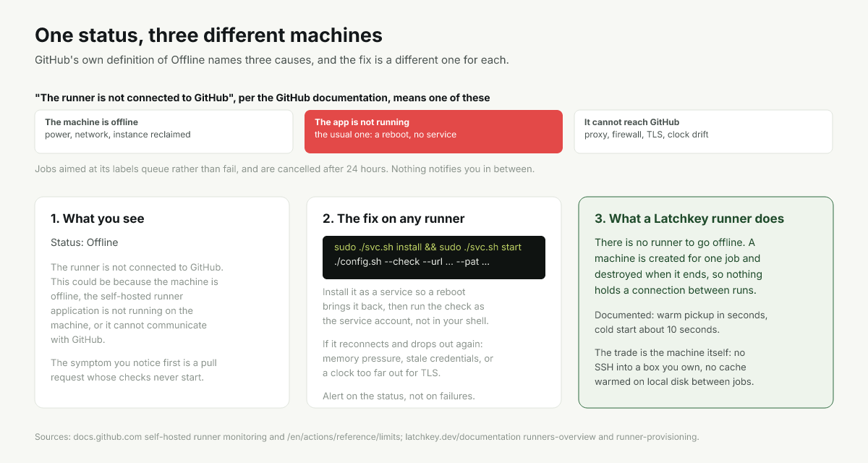Click the paragraph "The trade is the machine itself"
Viewport: 868px width, 463px height.
674,367
